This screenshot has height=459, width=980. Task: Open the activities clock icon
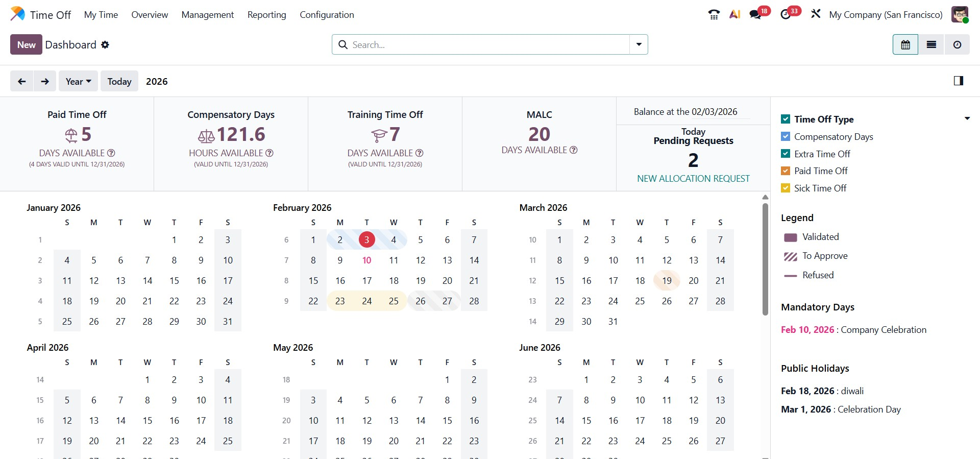(786, 15)
